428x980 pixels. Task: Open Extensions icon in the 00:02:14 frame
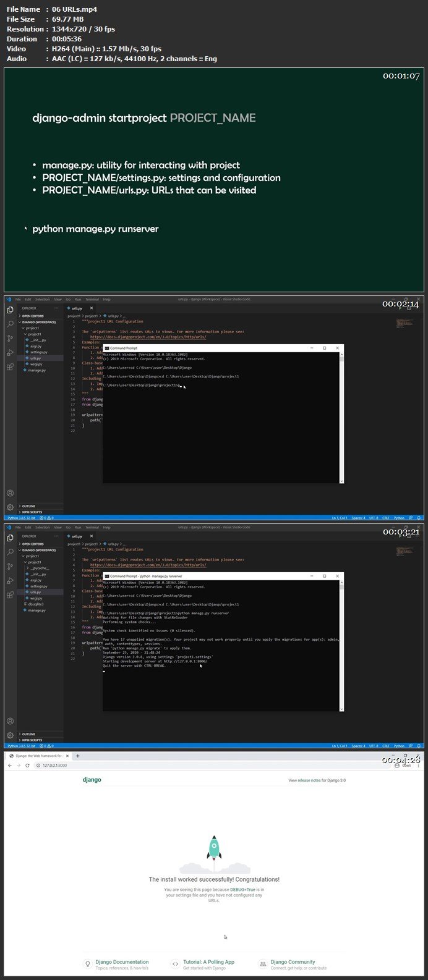pyautogui.click(x=10, y=366)
